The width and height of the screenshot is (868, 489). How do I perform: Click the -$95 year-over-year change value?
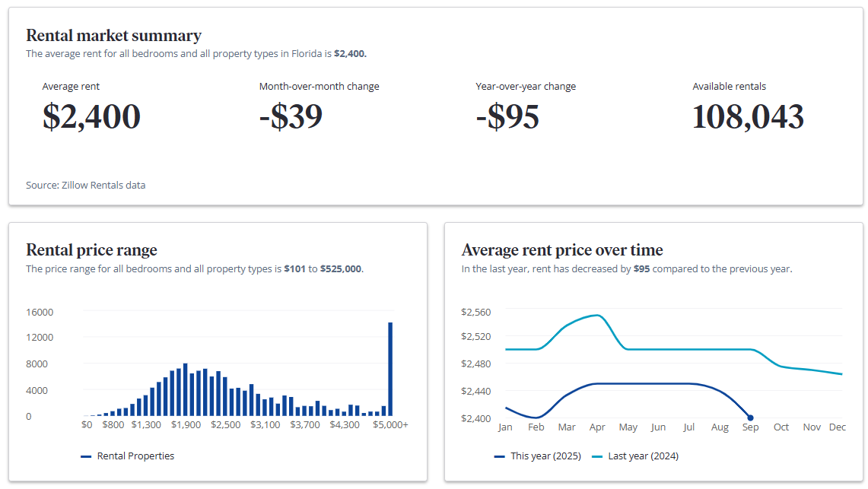[x=507, y=117]
